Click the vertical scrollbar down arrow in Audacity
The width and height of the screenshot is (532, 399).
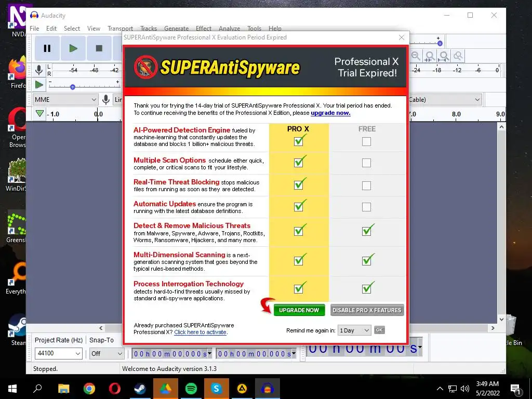pyautogui.click(x=501, y=319)
